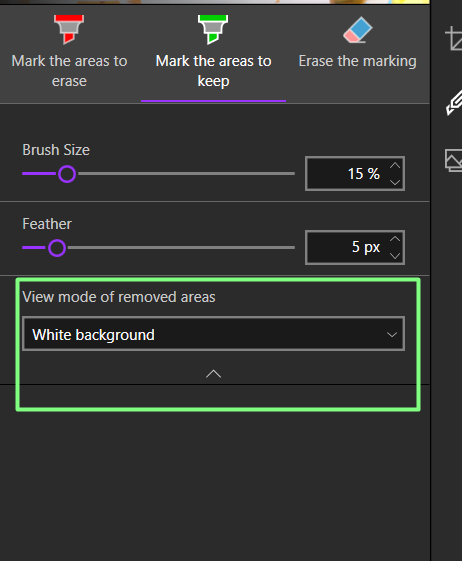This screenshot has width=462, height=561.
Task: Select the green keep marker icon
Action: coord(213,29)
